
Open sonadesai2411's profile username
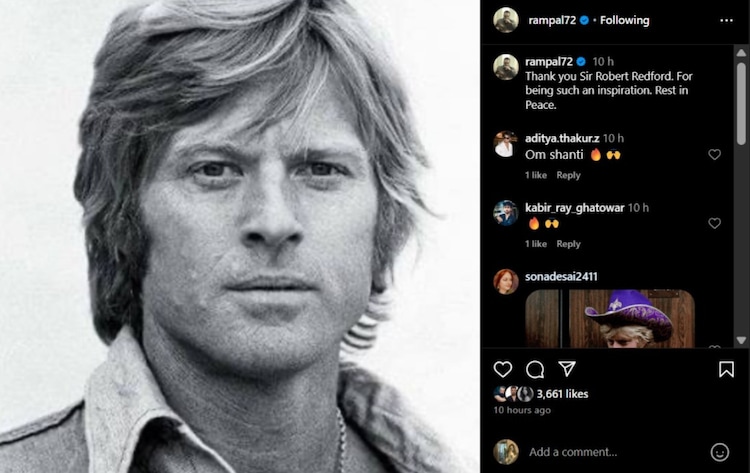pos(562,276)
